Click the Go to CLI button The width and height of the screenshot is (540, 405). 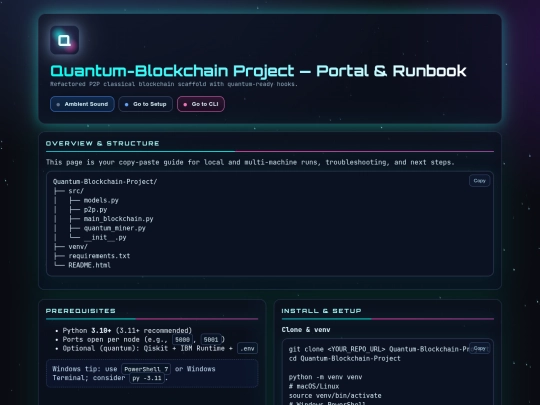201,104
